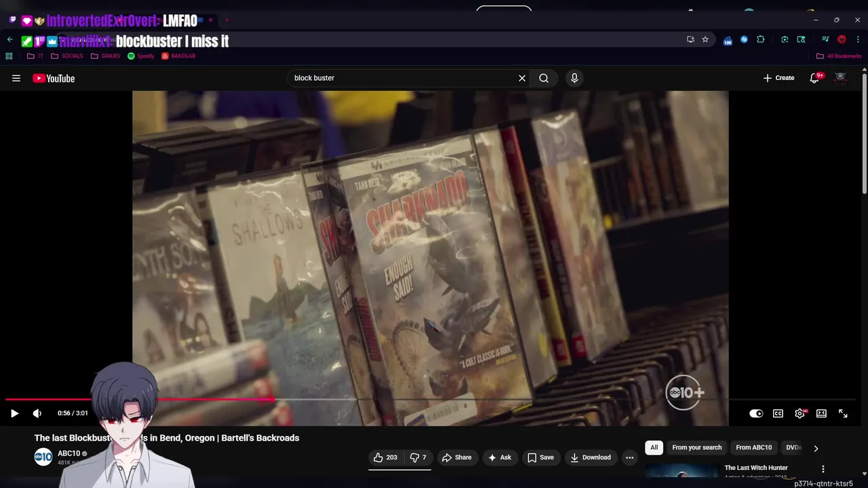Like the video with the thumbs up
The height and width of the screenshot is (488, 868).
tap(385, 457)
